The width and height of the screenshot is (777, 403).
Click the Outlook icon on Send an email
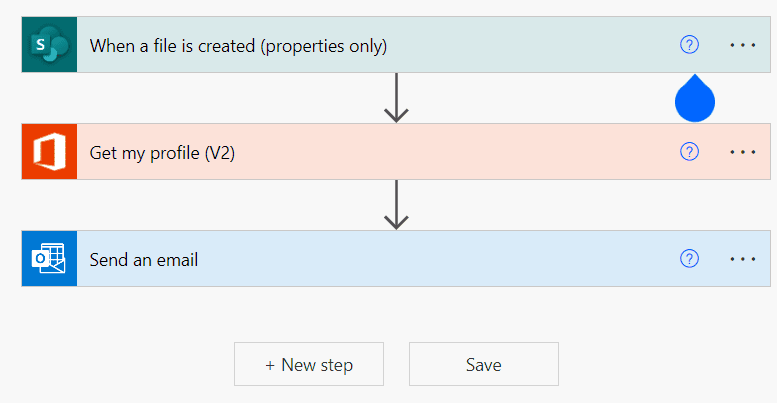(49, 259)
